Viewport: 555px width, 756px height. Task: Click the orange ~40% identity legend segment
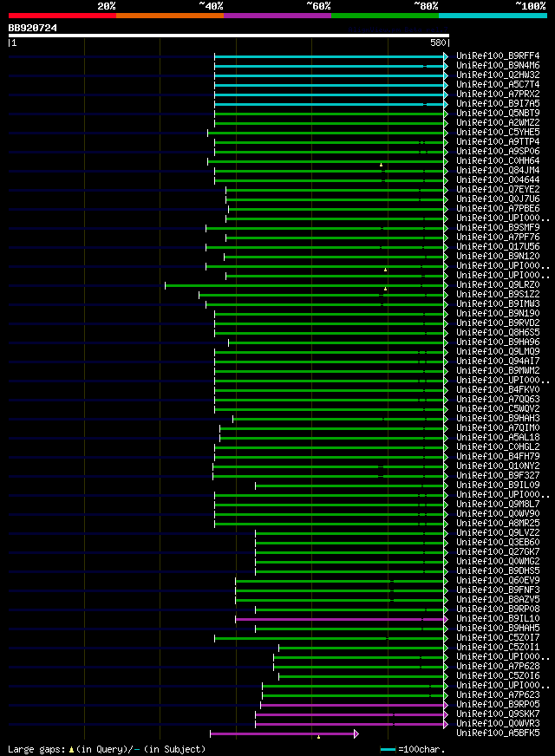coord(170,16)
